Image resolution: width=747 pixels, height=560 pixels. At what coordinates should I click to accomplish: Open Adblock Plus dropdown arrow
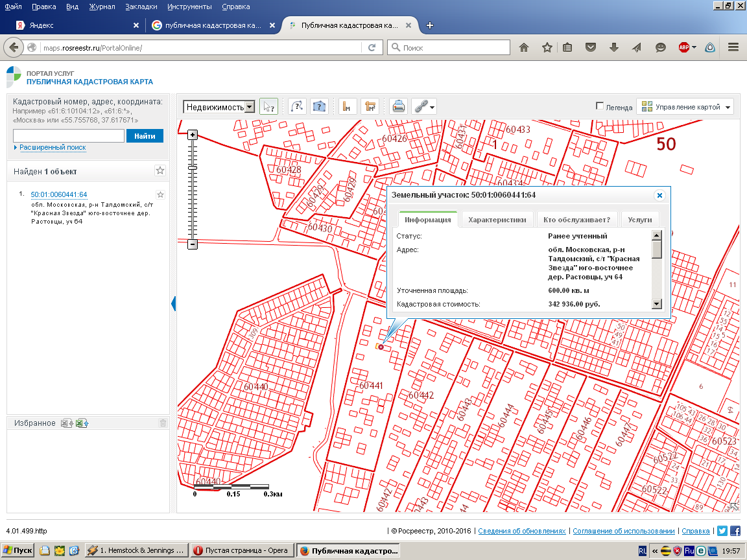coord(694,47)
